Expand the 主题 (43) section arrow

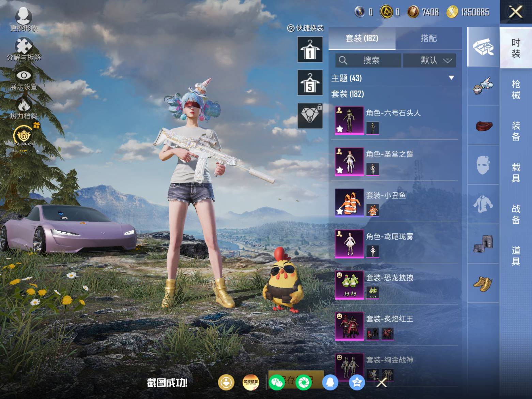click(x=452, y=78)
